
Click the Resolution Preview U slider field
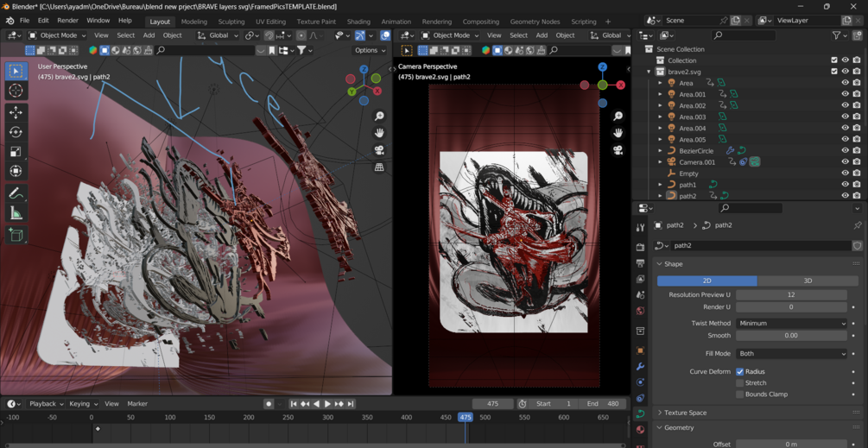tap(791, 294)
